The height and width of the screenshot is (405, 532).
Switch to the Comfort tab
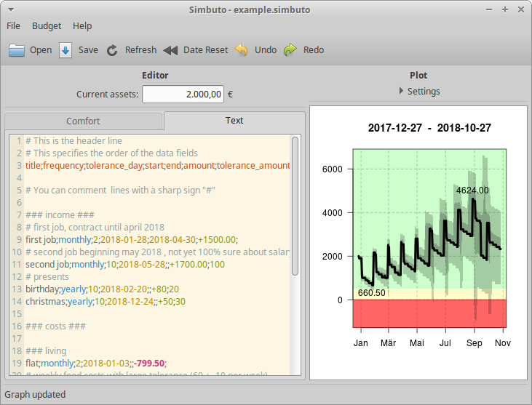point(83,121)
